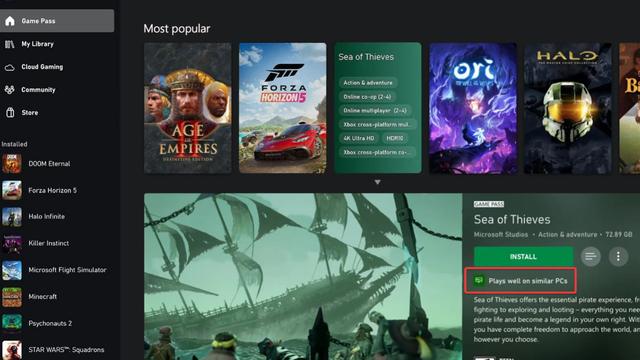The image size is (640, 360).
Task: Click the list icon button beside Install
Action: click(591, 257)
